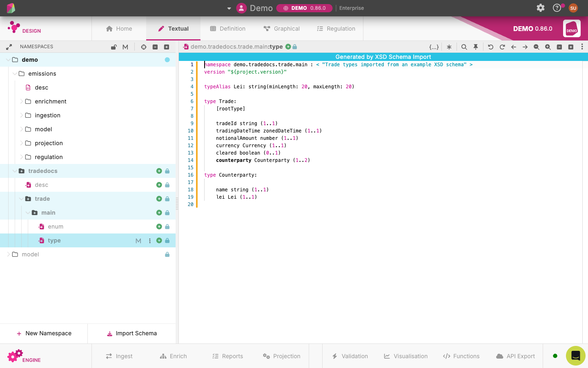588x368 pixels.
Task: Expand the projection folder
Action: pos(21,143)
